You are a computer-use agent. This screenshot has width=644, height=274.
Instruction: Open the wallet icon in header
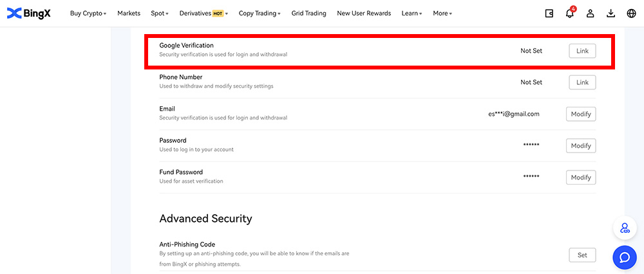[x=549, y=14]
